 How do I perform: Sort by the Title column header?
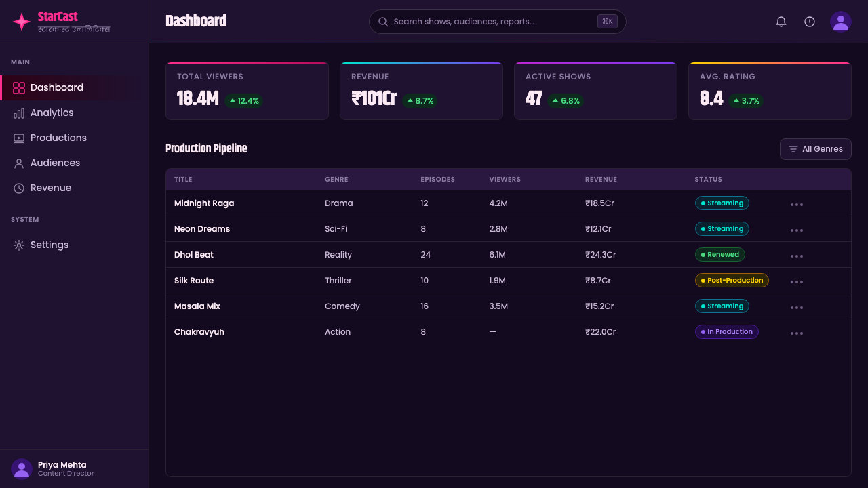[183, 180]
